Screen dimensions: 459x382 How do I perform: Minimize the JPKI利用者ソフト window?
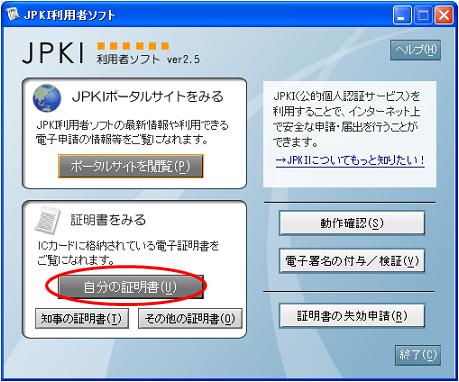coord(402,15)
